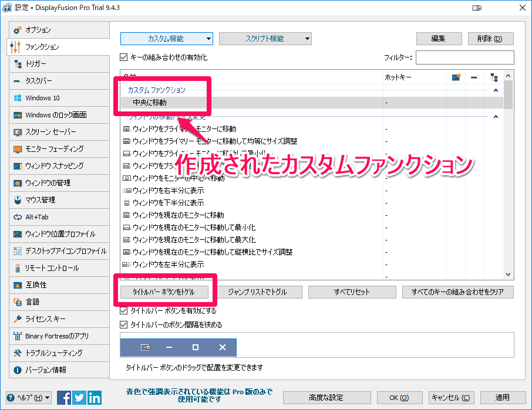The width and height of the screenshot is (532, 410).
Task: Click ジャンプ リストでトグル button
Action: point(258,292)
